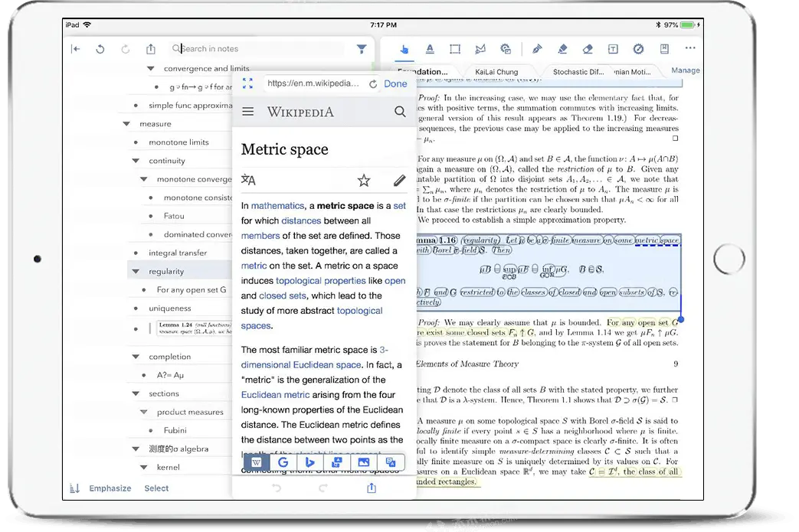
Task: Select the Lemma 1.24 excerpt thumbnail in outline
Action: tap(194, 328)
